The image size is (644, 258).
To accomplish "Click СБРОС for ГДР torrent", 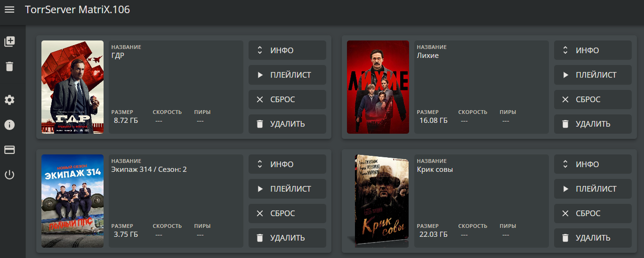I will click(287, 99).
